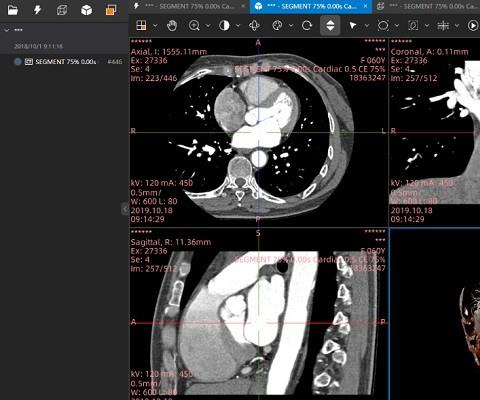Click the orange layered view icon

tap(111, 10)
